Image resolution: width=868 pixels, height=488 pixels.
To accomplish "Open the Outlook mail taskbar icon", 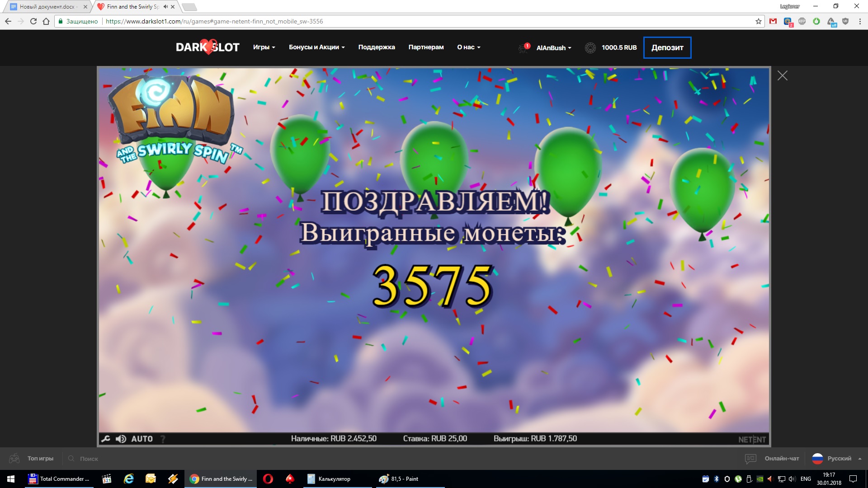I will tap(151, 479).
